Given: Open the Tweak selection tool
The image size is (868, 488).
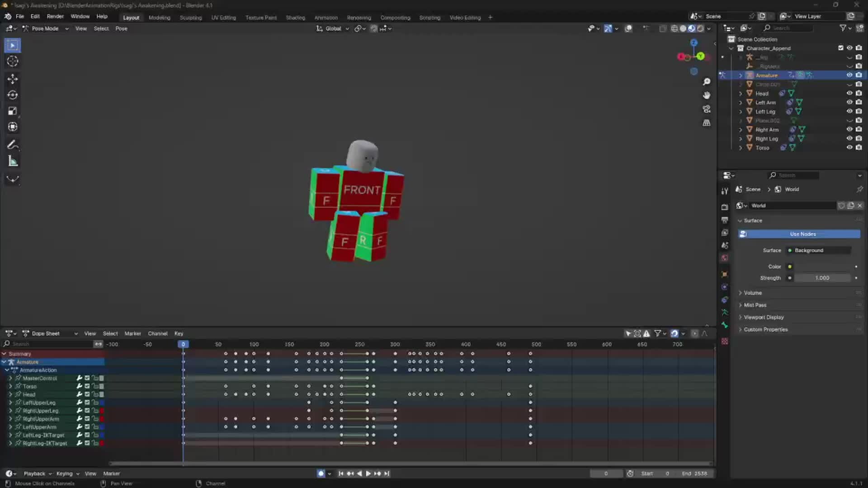Looking at the screenshot, I should [x=12, y=45].
